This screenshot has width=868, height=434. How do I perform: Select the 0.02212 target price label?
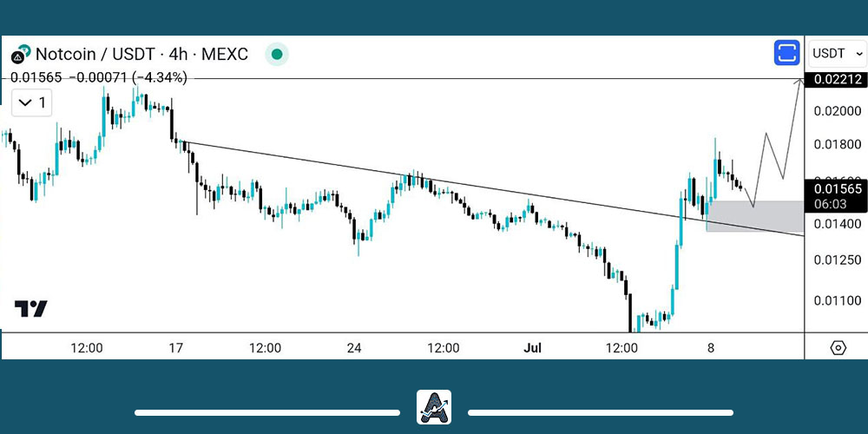(x=835, y=81)
